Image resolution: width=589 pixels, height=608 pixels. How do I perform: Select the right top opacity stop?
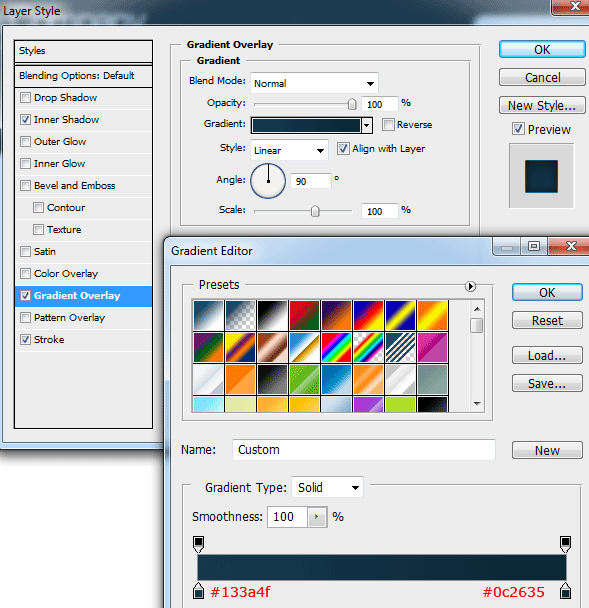pos(565,544)
